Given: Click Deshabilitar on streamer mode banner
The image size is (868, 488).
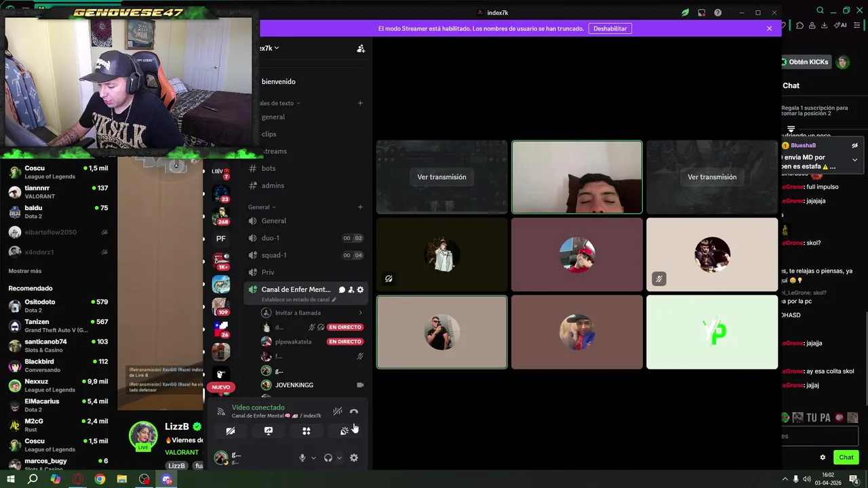Looking at the screenshot, I should point(610,28).
